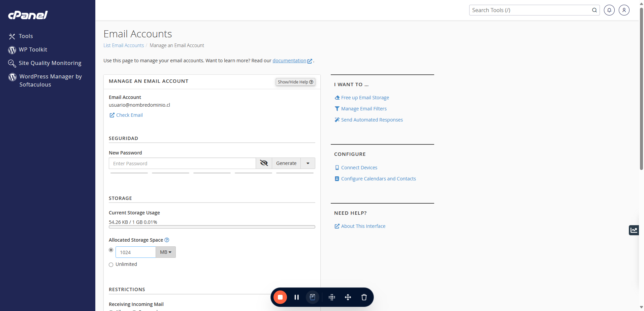The height and width of the screenshot is (311, 644).
Task: Go to List Email Accounts breadcrumb
Action: 124,45
